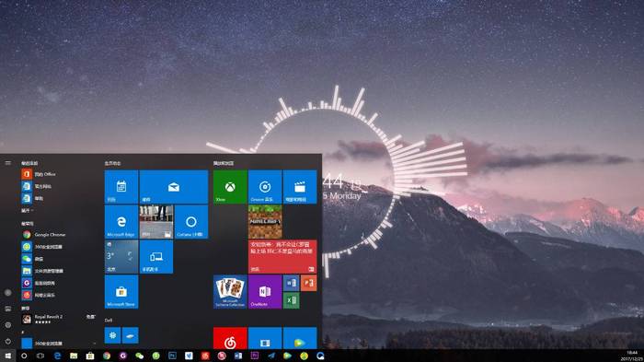Open the blue Q browser taskbar icon
This screenshot has width=644, height=362.
pos(320,356)
